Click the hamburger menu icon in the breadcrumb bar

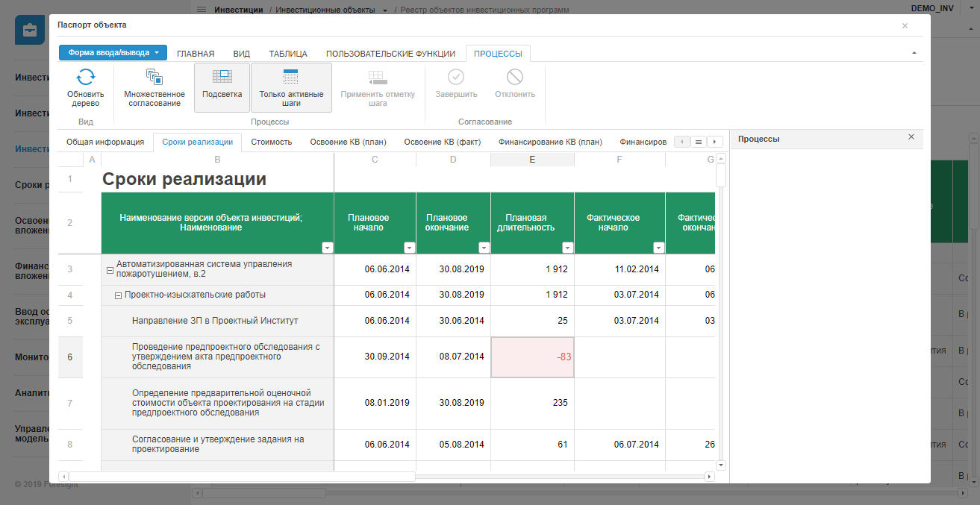pos(202,10)
